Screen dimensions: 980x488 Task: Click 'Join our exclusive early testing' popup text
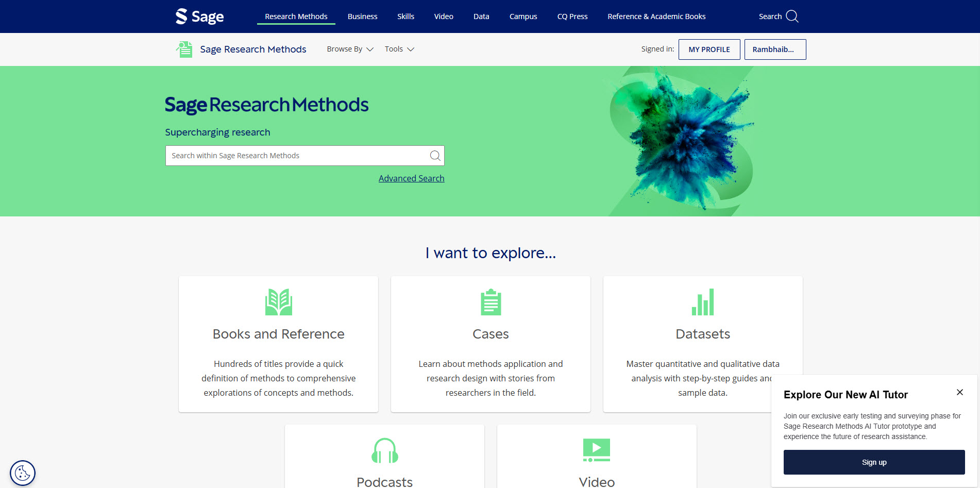tap(872, 426)
